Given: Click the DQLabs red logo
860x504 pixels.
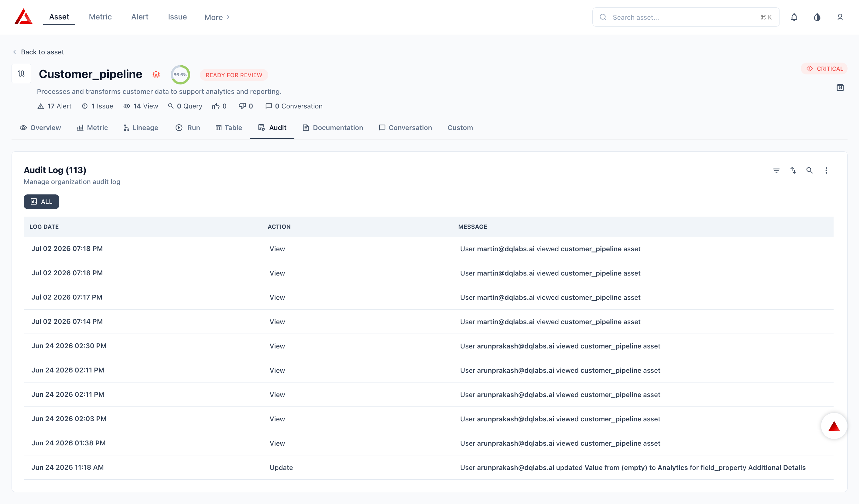Looking at the screenshot, I should pos(24,16).
